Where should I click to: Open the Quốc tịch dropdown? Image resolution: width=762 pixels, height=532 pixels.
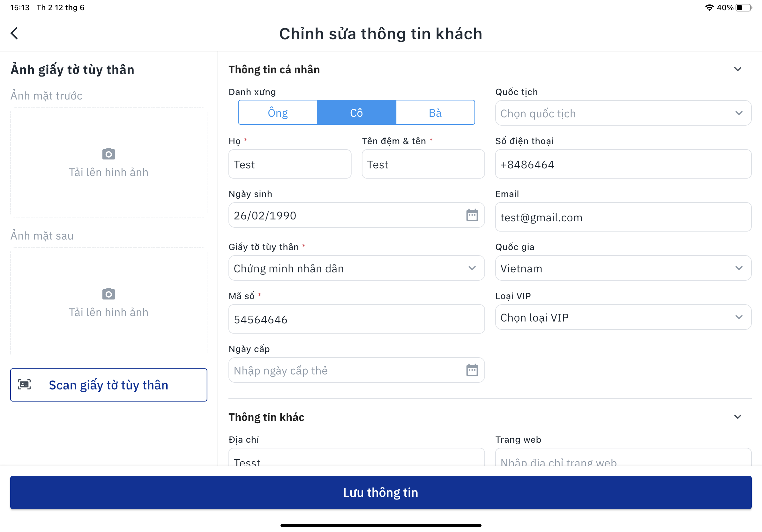pyautogui.click(x=623, y=113)
